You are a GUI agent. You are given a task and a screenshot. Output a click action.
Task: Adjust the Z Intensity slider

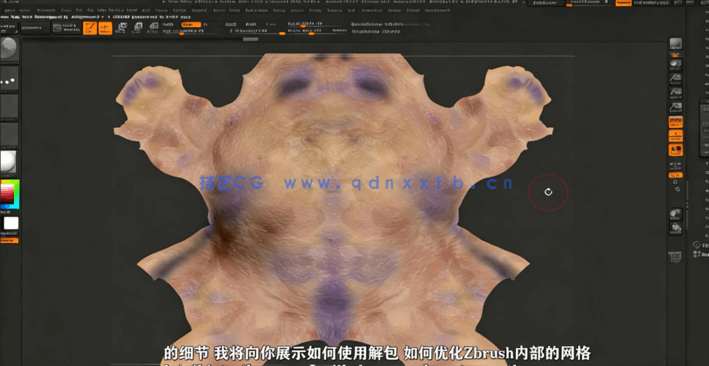[x=258, y=31]
